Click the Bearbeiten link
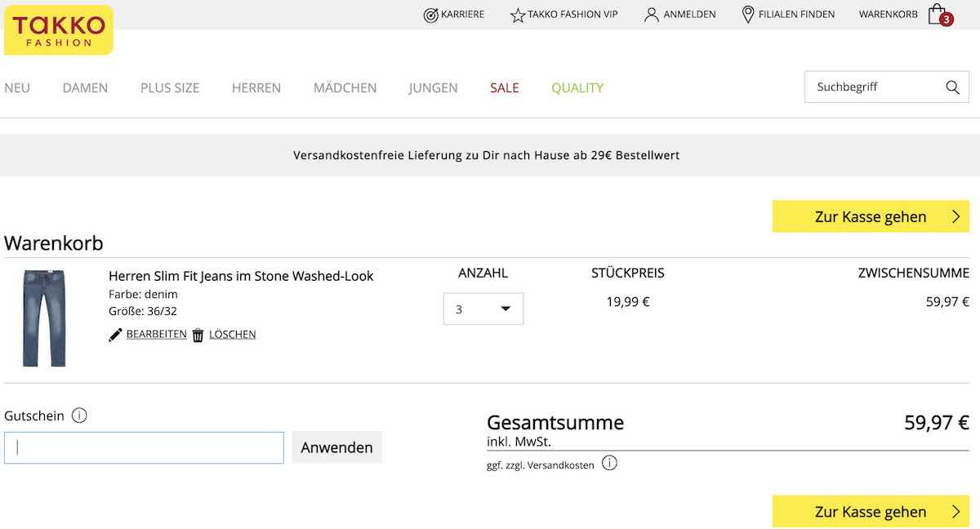980x529 pixels. point(157,333)
